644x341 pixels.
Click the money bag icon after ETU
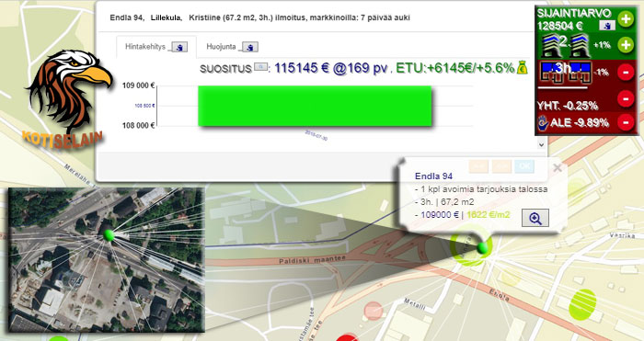(x=522, y=67)
